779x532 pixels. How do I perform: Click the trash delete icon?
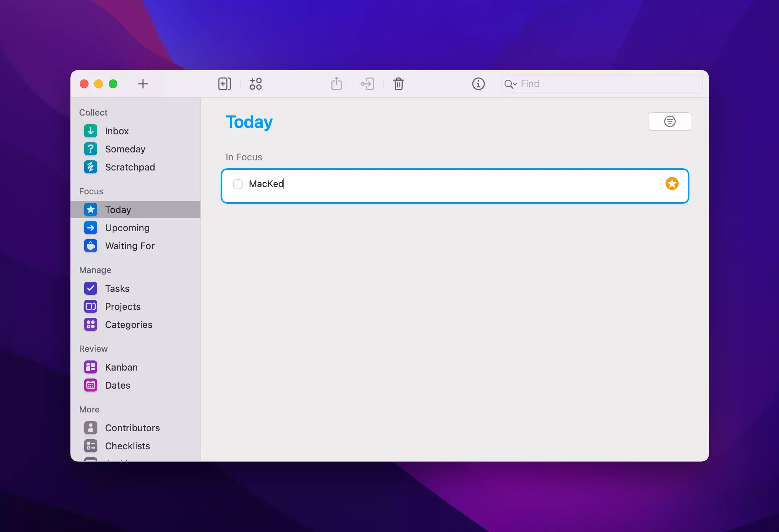point(398,84)
